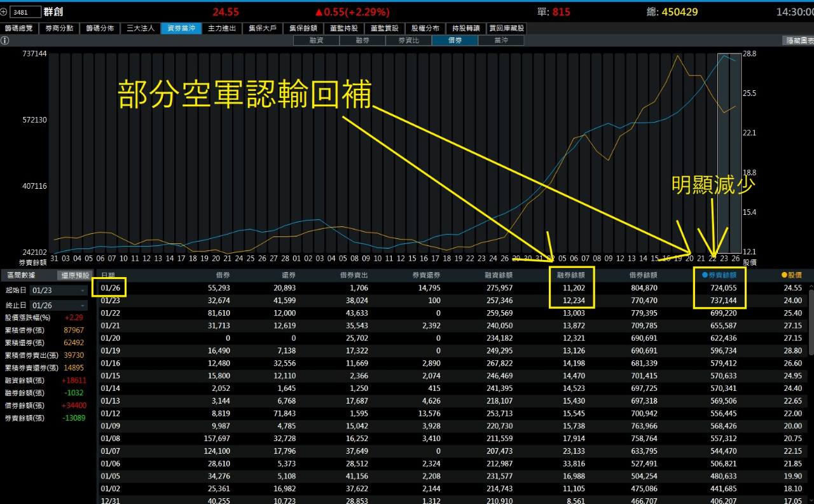Click the 融券餘額 column header
Screen dimensions: 814x504
pyautogui.click(x=572, y=275)
